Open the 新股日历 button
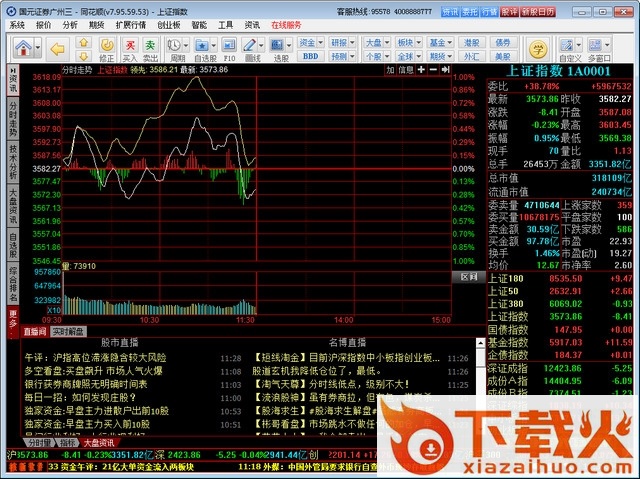640x479 pixels. coord(538,12)
